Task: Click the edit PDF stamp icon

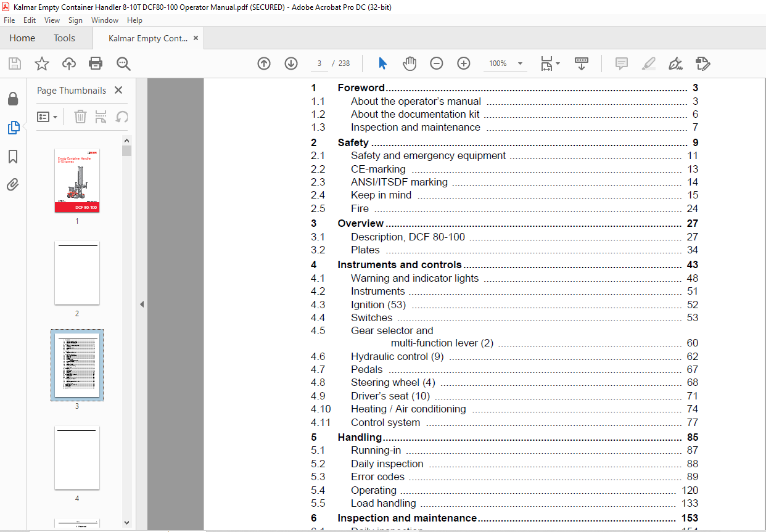Action: click(x=702, y=63)
